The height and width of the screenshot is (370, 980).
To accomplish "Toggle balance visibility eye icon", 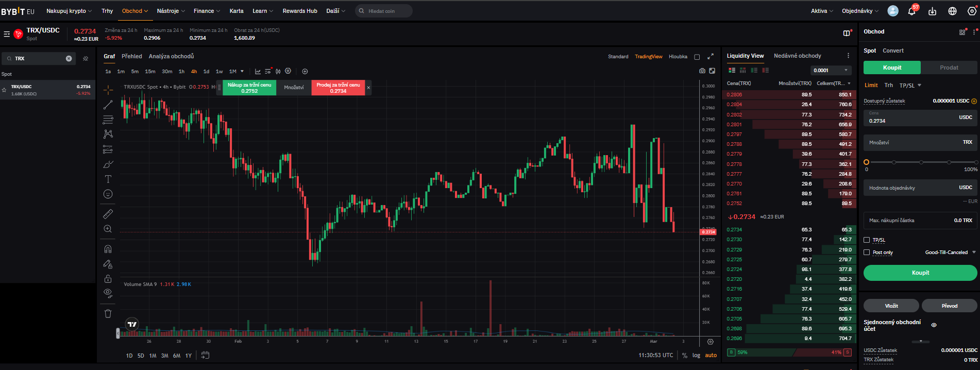I will [x=934, y=325].
